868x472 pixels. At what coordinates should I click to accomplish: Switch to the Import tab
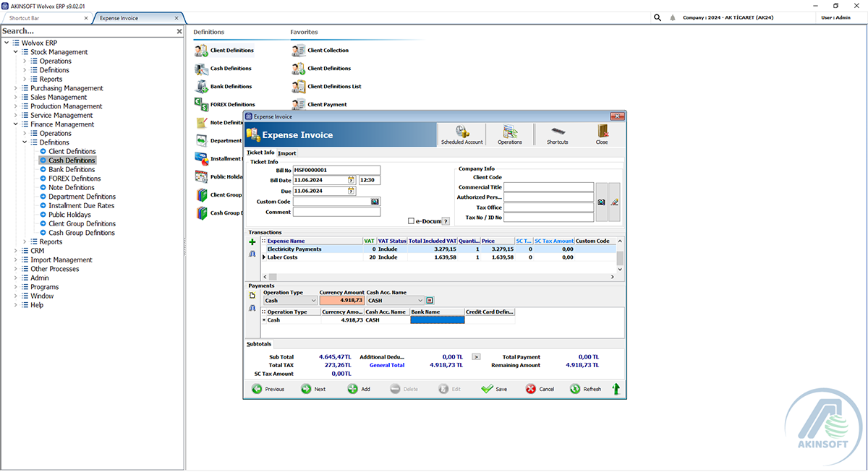tap(287, 153)
